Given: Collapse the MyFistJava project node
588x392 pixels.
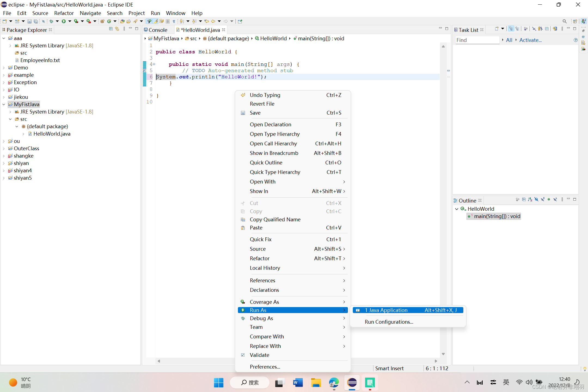Looking at the screenshot, I should 4,105.
